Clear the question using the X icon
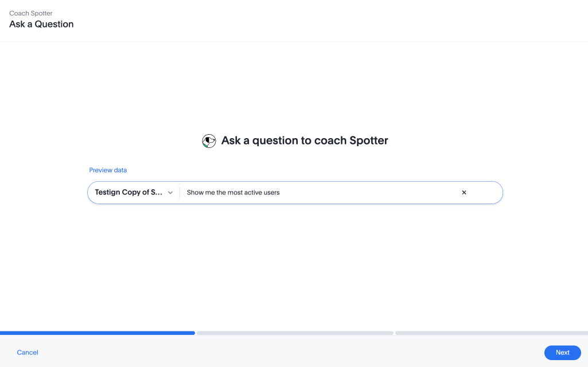588x367 pixels. [x=464, y=192]
